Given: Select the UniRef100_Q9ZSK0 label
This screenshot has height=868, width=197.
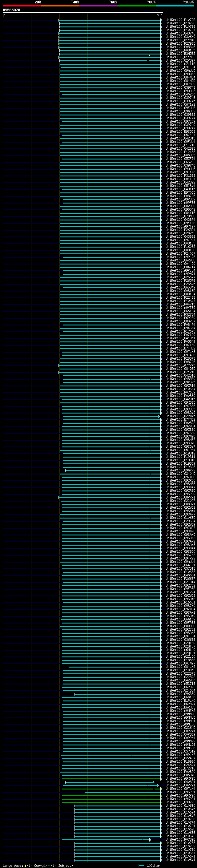Looking at the screenshot, I should [x=180, y=433].
